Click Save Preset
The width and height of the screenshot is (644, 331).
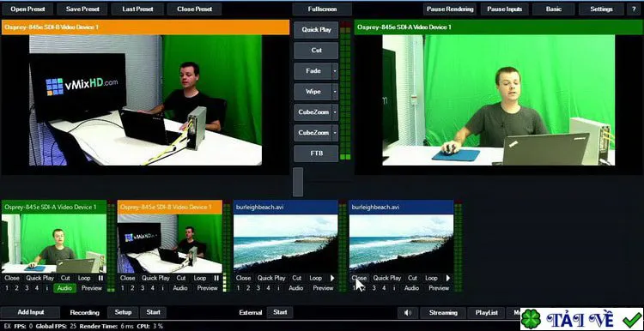(x=82, y=9)
